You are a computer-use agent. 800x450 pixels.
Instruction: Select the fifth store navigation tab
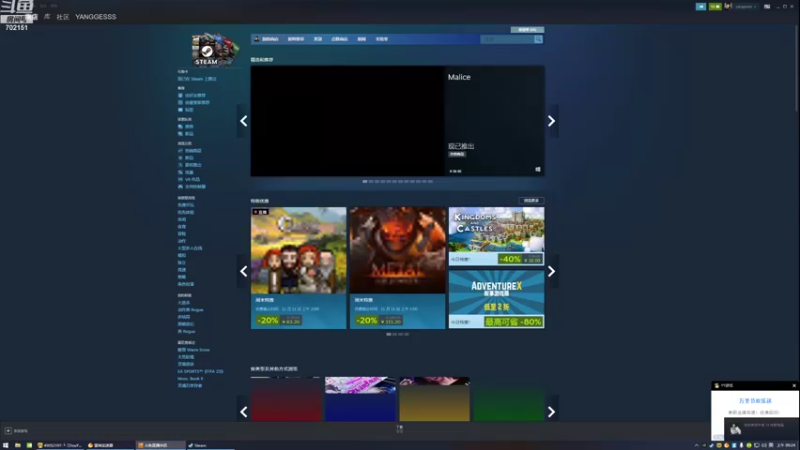[x=361, y=39]
